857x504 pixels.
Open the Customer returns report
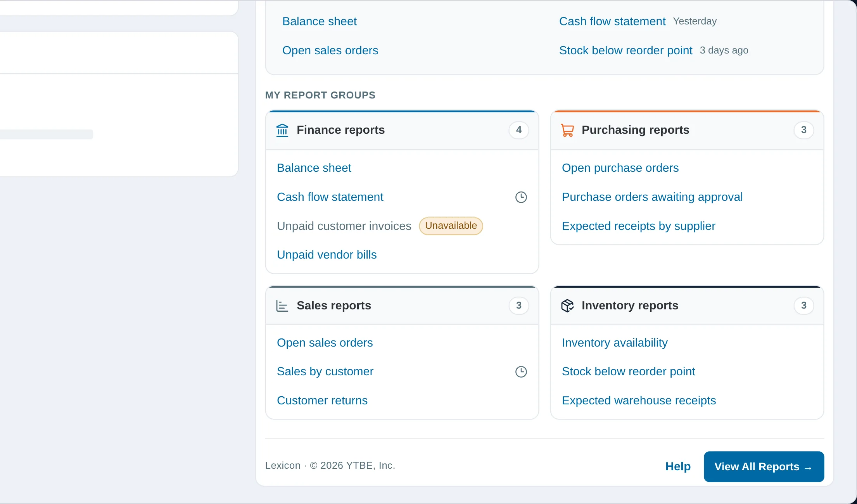pyautogui.click(x=322, y=400)
